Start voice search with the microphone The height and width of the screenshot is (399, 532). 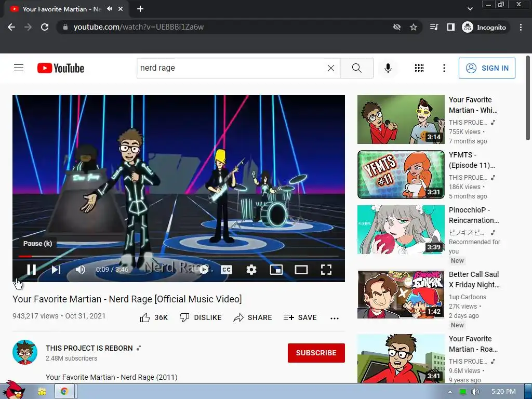coord(388,68)
